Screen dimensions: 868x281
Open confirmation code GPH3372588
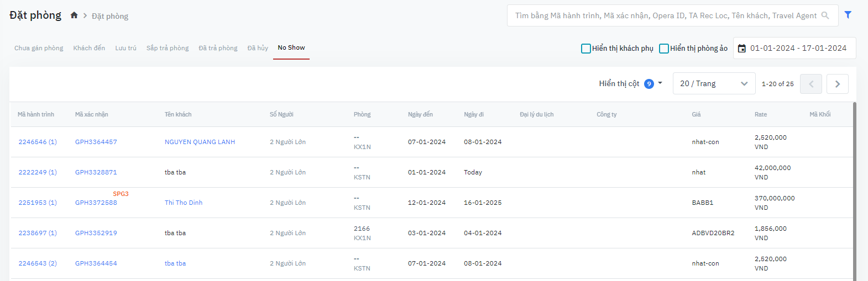coord(96,203)
